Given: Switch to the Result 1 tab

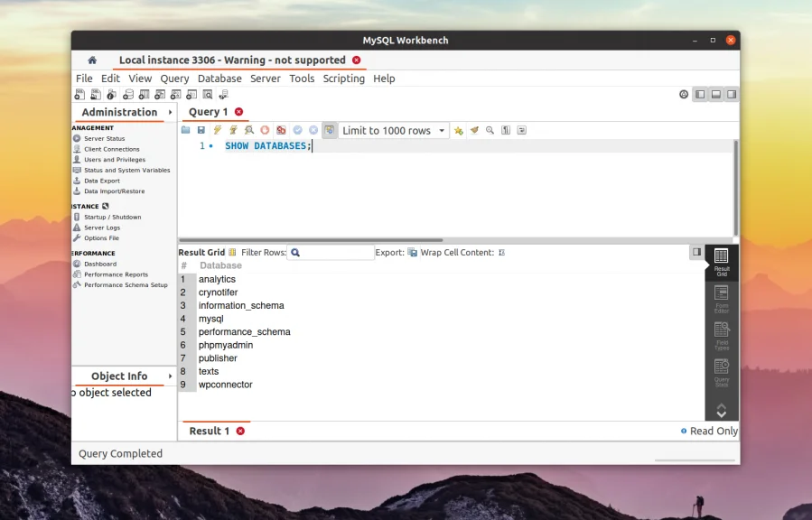Looking at the screenshot, I should tap(208, 432).
